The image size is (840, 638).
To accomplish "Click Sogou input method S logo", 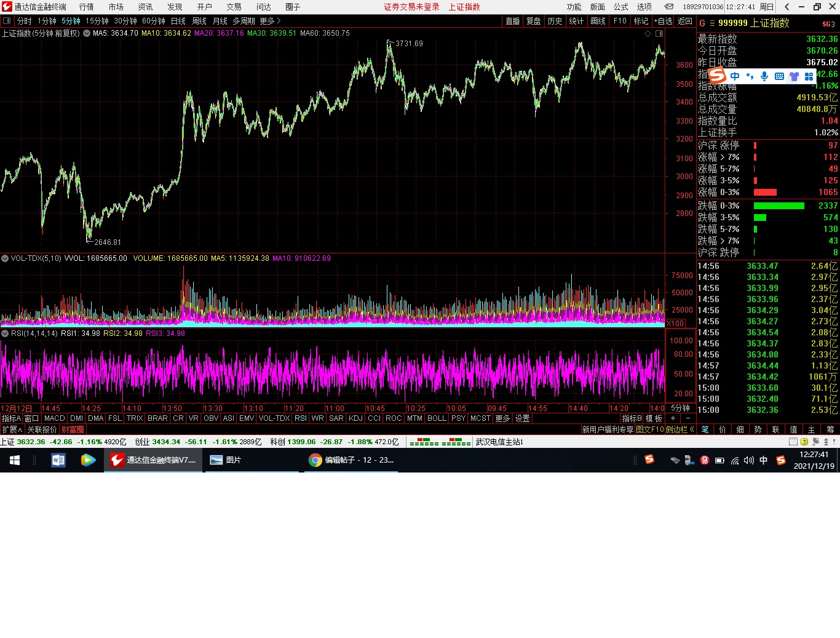I will tap(717, 76).
